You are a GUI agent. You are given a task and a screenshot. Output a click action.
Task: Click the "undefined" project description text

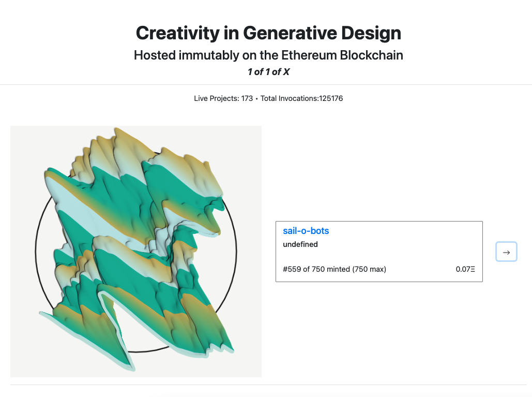click(300, 244)
